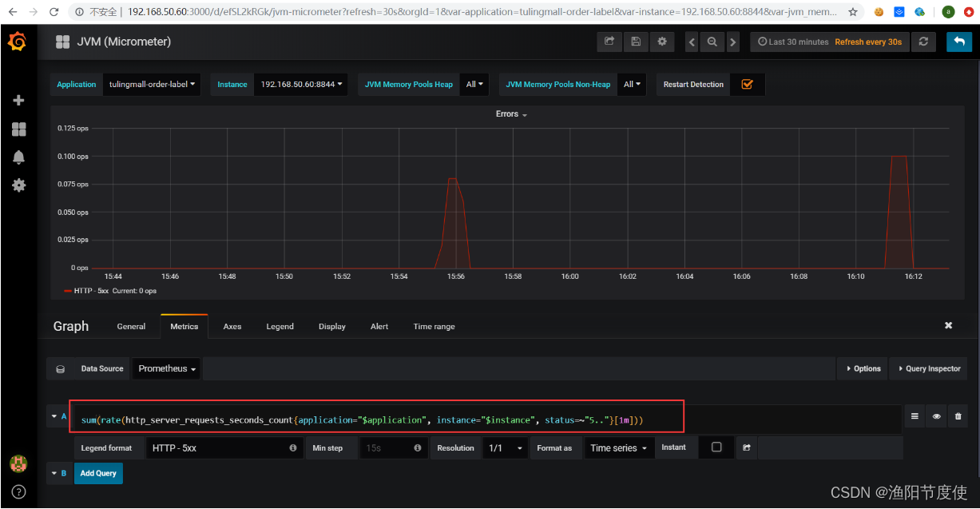Viewport: 980px width, 509px height.
Task: Click the link icon beside Instant checkbox
Action: coord(746,448)
